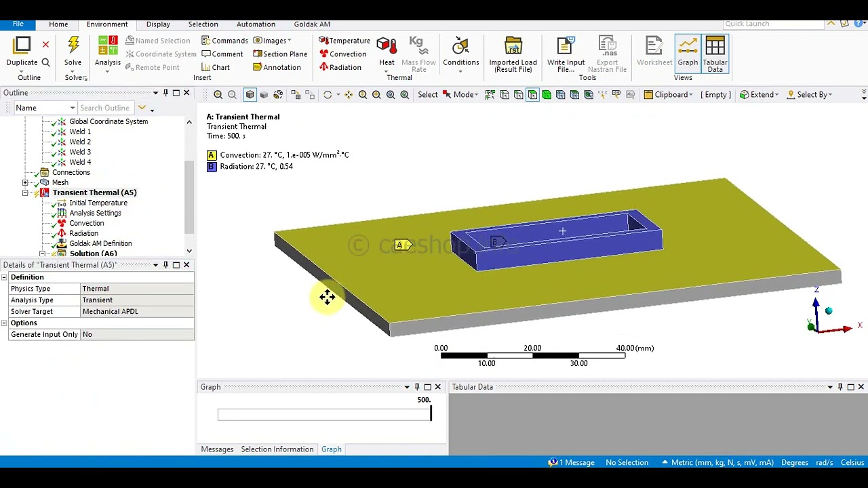Select Goldak AM Definition in the tree
The width and height of the screenshot is (868, 488).
(100, 243)
